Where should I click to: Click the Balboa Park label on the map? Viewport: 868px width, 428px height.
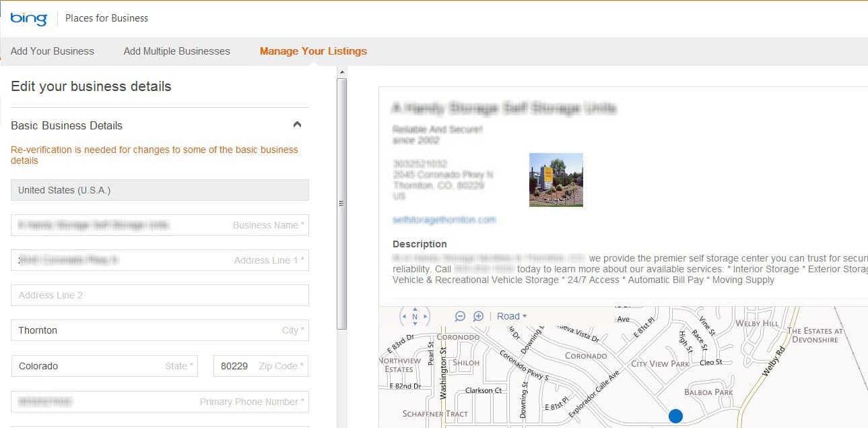(x=708, y=392)
